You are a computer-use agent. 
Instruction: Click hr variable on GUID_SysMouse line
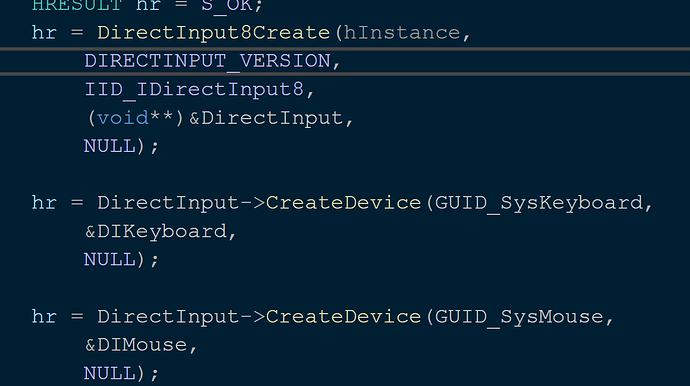44,317
